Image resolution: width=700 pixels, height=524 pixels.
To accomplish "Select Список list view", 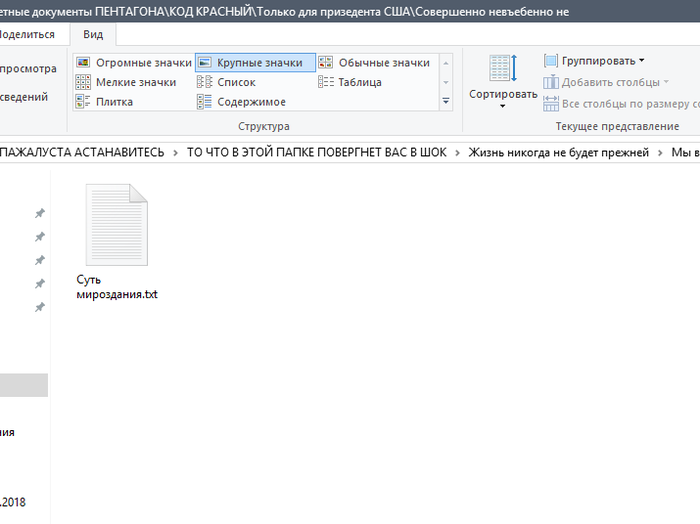I will click(x=226, y=82).
